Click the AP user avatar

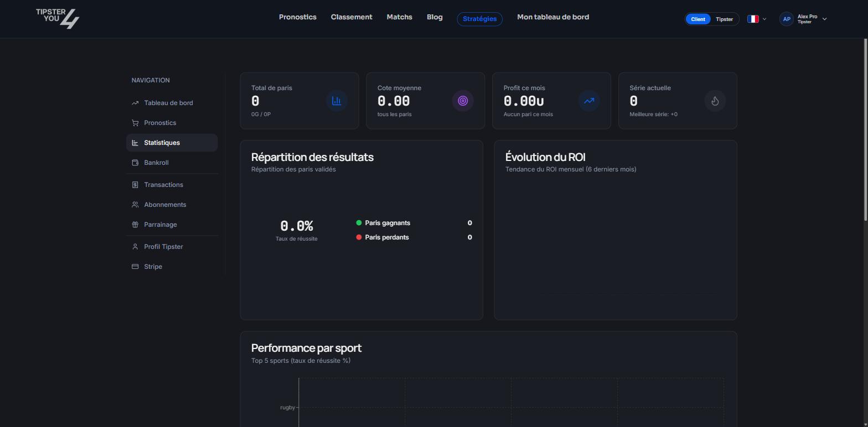(786, 19)
